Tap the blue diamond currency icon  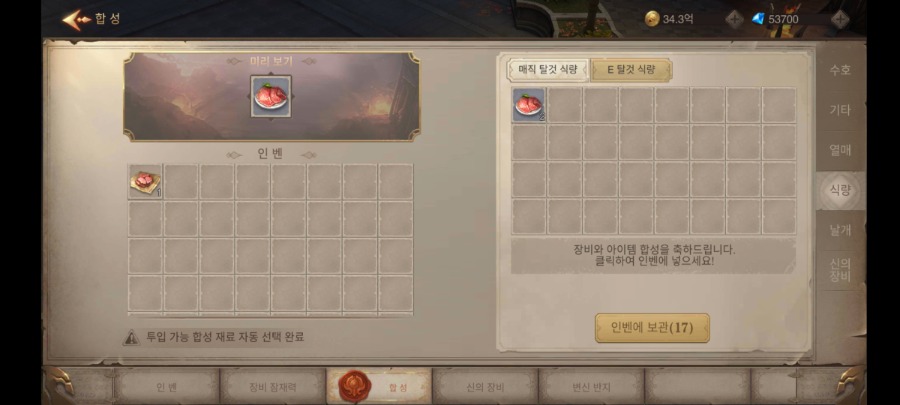759,19
